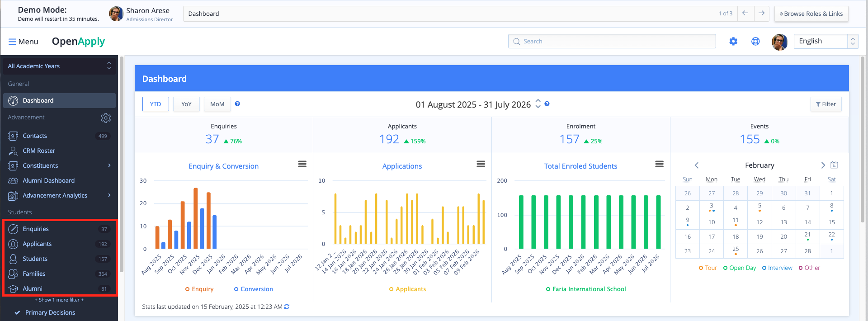Click Browse Roles & Links button
Image resolution: width=868 pixels, height=321 pixels.
coord(811,14)
